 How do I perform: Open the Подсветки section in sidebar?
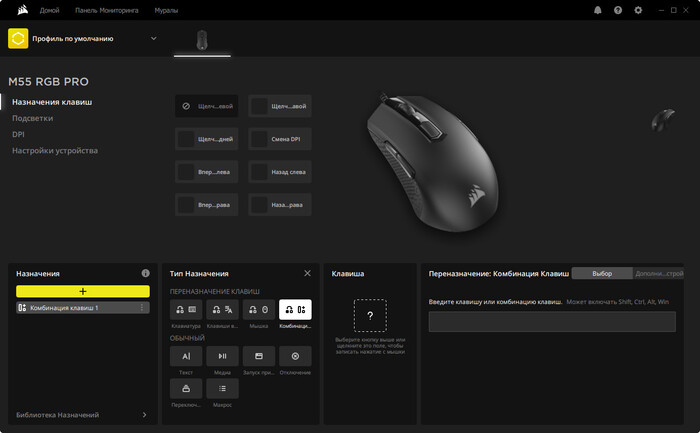point(33,118)
